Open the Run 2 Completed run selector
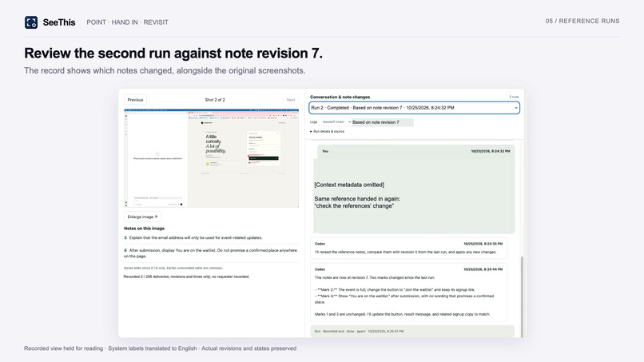The width and height of the screenshot is (644, 362). (414, 108)
